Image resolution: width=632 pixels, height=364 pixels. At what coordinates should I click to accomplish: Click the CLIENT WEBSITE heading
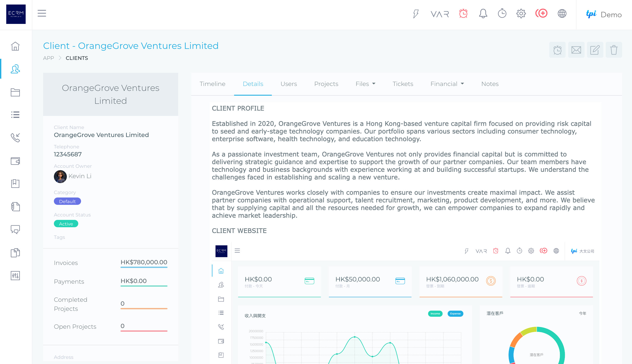tap(239, 231)
